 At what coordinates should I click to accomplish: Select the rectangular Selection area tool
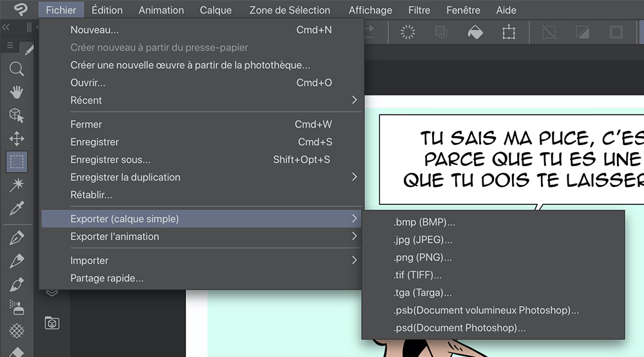pyautogui.click(x=17, y=161)
